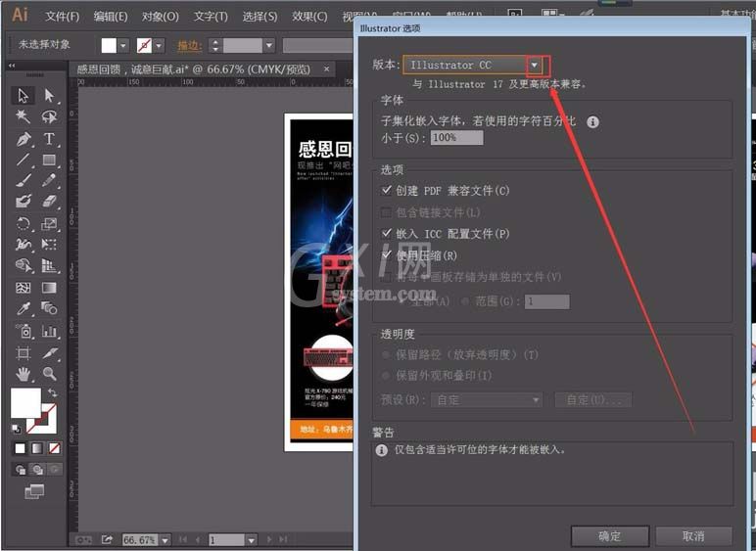Screen dimensions: 756x551
Task: Close the 感恩回馈 document tab
Action: click(326, 69)
